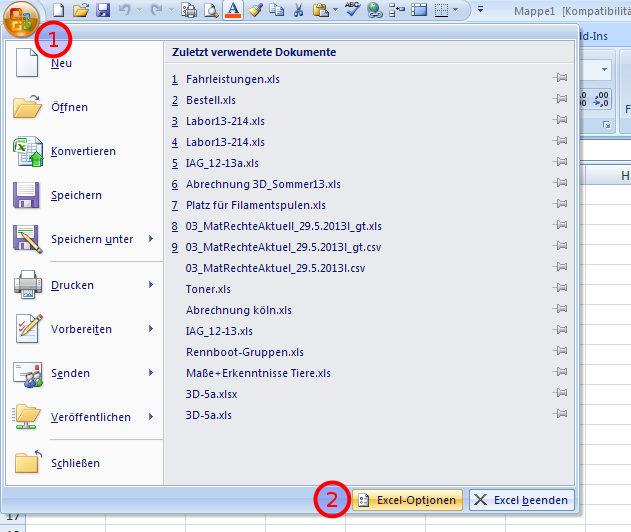Click the format painter brush icon
Viewport: 631px width, 532px height.
point(255,10)
